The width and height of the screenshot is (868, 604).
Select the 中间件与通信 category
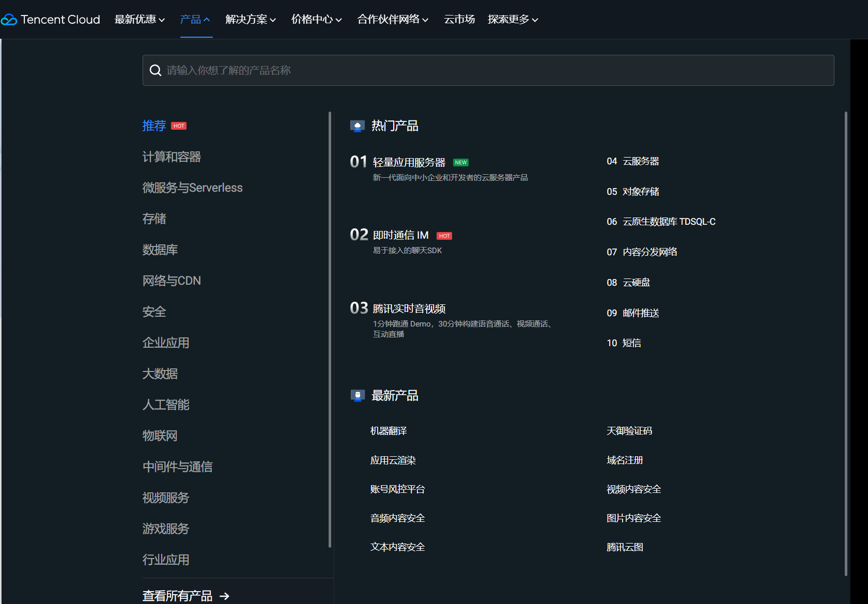[x=177, y=467]
